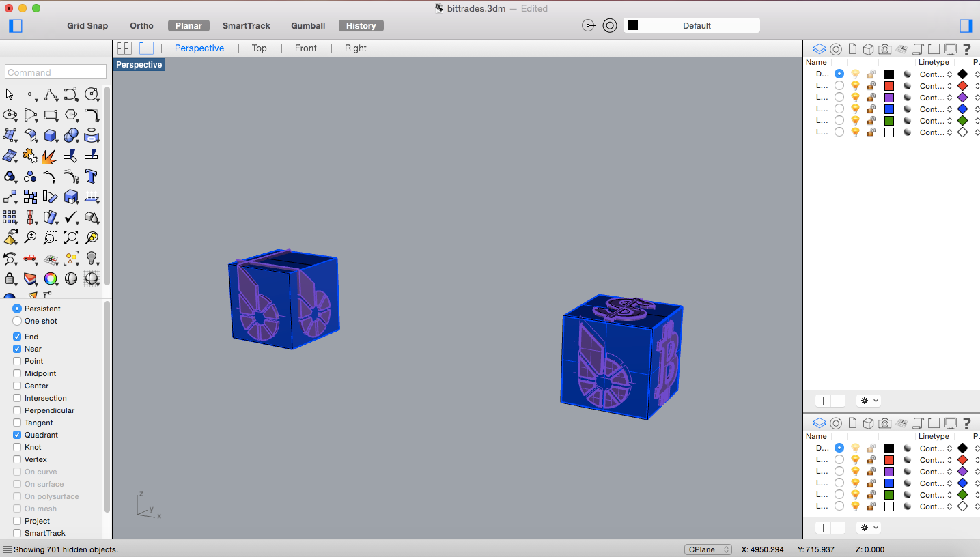The height and width of the screenshot is (557, 980).
Task: Open the black layer Linetype dropdown in the lower panel
Action: pyautogui.click(x=936, y=448)
